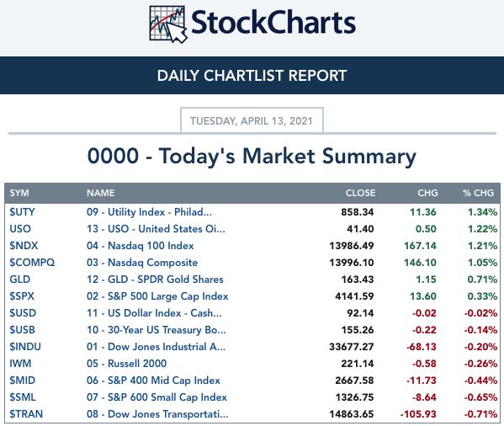504x426 pixels.
Task: Open S&P 500 Large Cap Index link
Action: (x=157, y=296)
